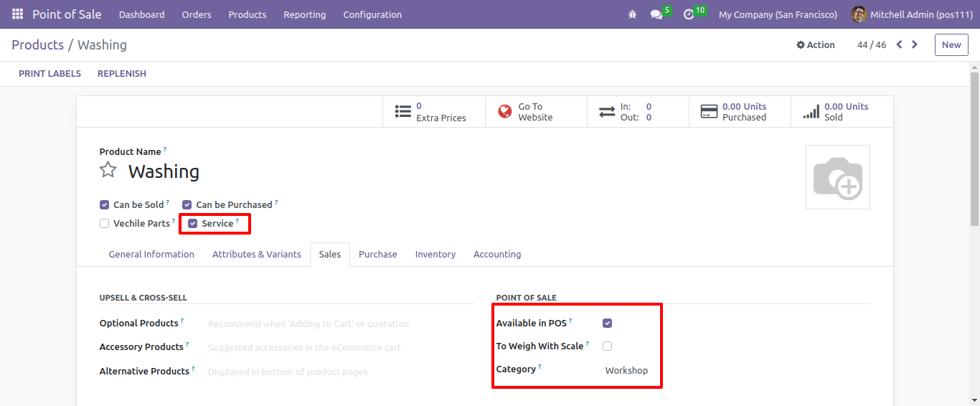Enable the Vechile Parts checkbox
The height and width of the screenshot is (406, 980).
pyautogui.click(x=105, y=224)
